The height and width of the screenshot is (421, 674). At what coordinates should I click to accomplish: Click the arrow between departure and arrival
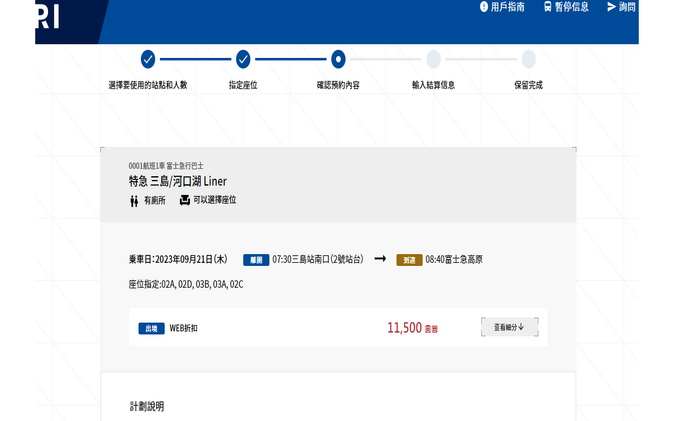(380, 259)
